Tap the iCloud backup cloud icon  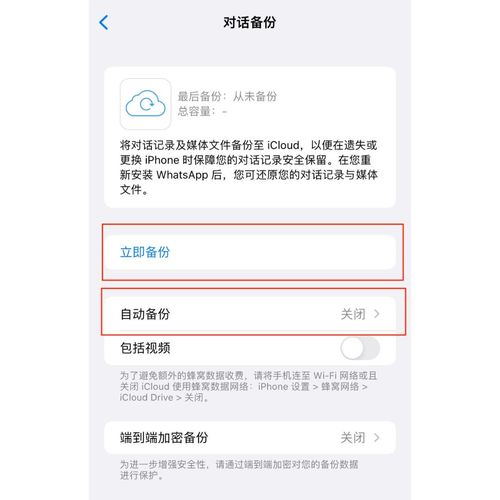[x=145, y=104]
